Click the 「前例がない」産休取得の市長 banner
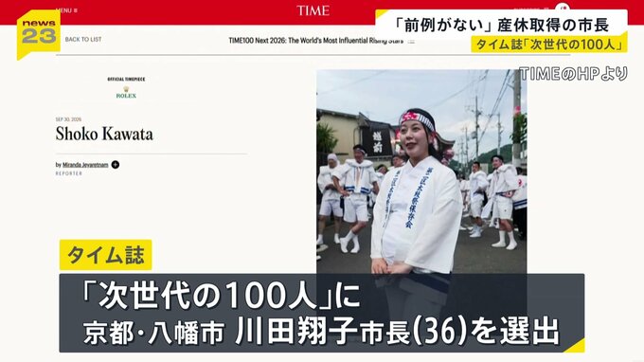Image resolution: width=644 pixels, height=362 pixels. click(501, 25)
